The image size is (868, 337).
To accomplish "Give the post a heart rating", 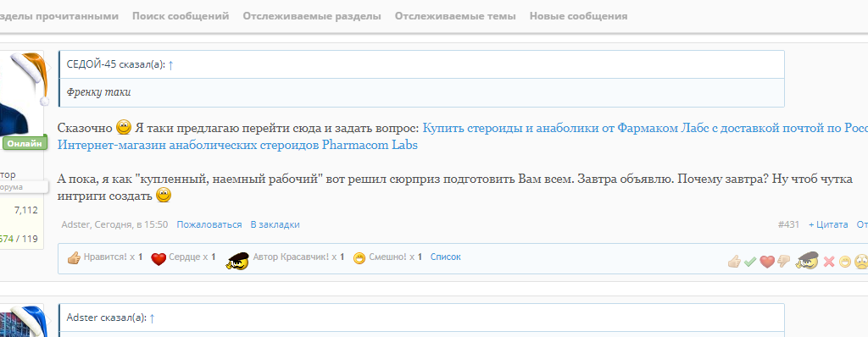I will tap(766, 261).
